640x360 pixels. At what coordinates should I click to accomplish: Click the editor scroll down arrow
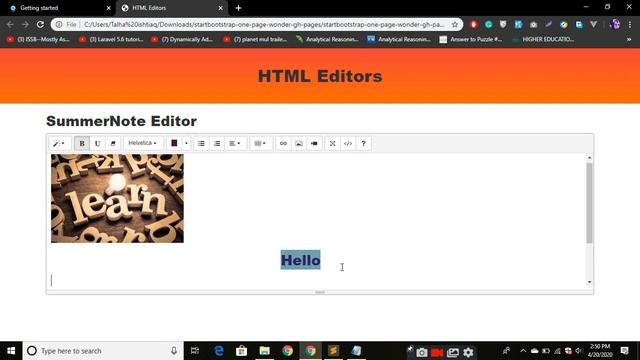(x=589, y=282)
